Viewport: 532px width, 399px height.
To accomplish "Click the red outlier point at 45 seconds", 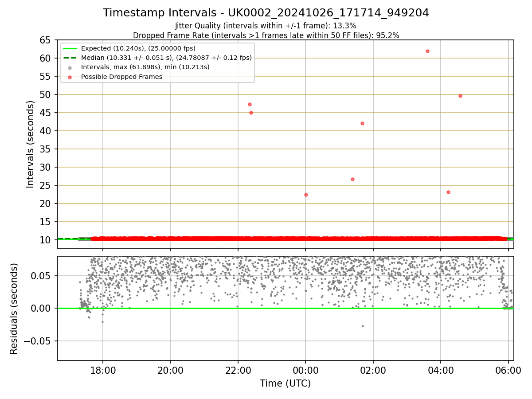I will pyautogui.click(x=251, y=113).
